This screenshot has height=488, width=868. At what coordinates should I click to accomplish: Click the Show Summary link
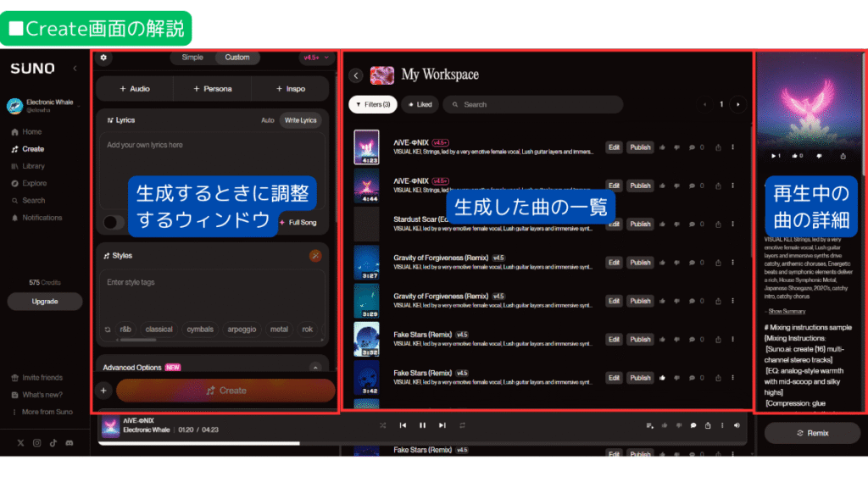787,312
